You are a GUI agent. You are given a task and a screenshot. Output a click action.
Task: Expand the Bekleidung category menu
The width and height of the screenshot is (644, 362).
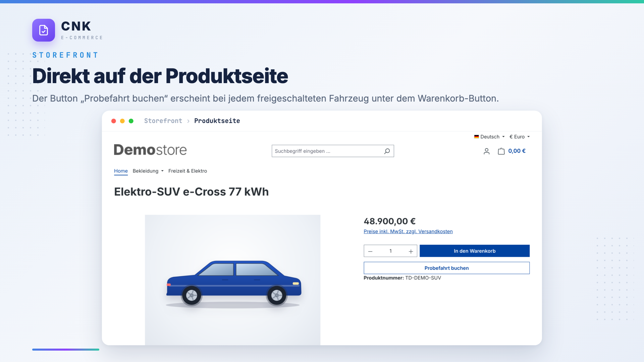click(x=148, y=171)
